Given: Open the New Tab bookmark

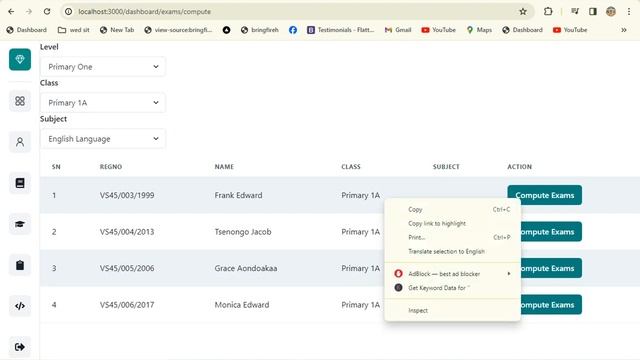Looking at the screenshot, I should point(117,30).
